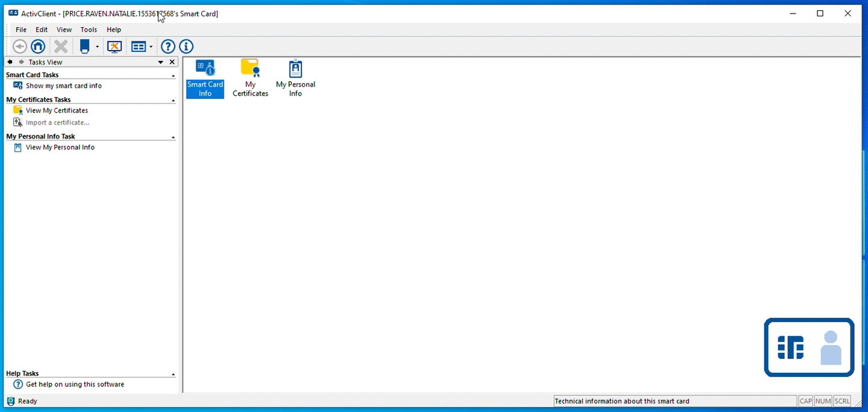Collapse the Smart Card Tasks section
868x412 pixels.
coord(173,75)
